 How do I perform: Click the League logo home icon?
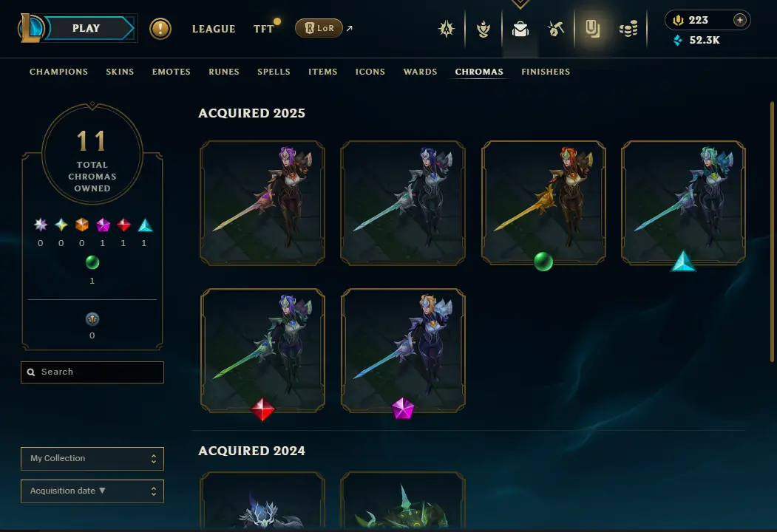[32, 28]
